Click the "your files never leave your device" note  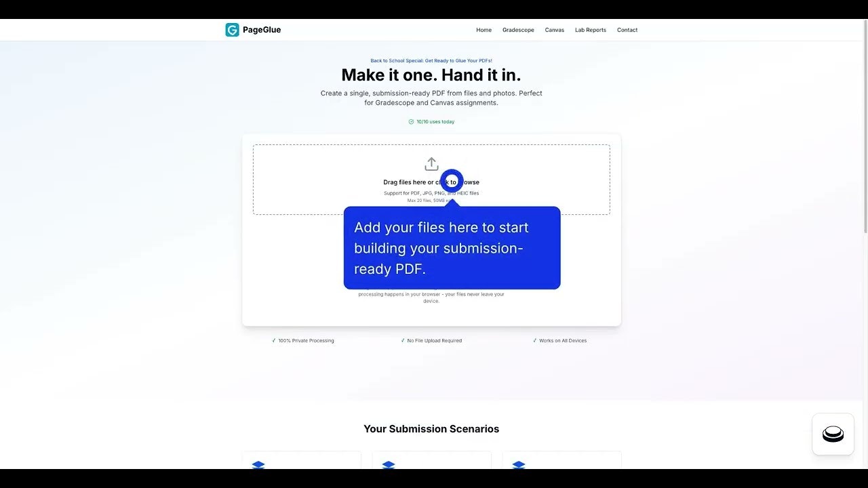(x=431, y=298)
